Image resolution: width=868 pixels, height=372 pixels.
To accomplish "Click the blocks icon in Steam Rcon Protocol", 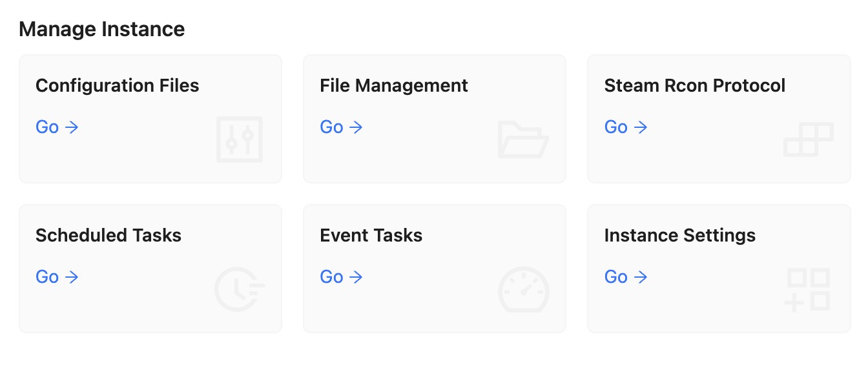I will pos(809,139).
